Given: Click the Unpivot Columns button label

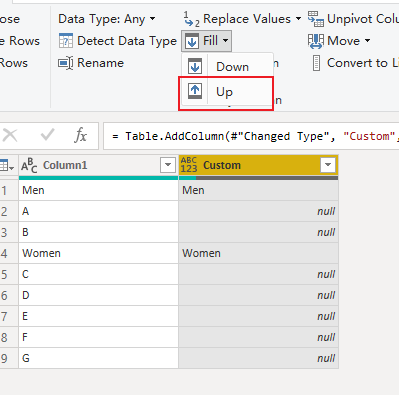Looking at the screenshot, I should pyautogui.click(x=363, y=19).
